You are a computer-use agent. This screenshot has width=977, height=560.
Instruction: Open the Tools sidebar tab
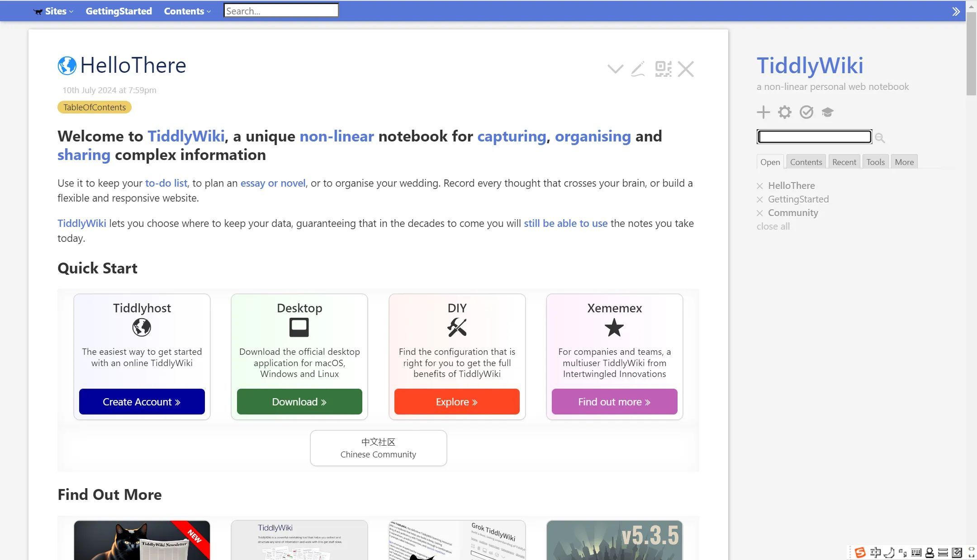[x=875, y=162]
